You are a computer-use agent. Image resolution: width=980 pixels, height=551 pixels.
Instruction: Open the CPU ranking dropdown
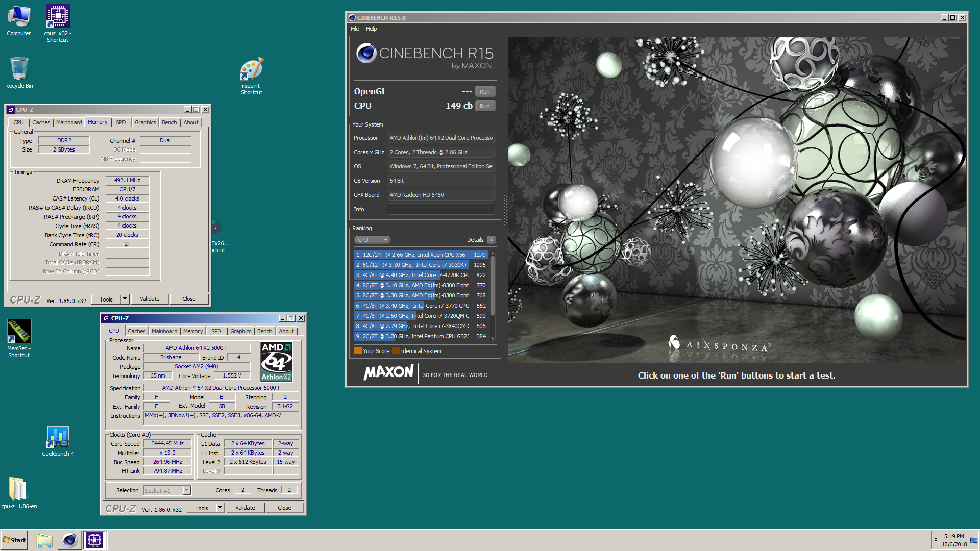(372, 240)
